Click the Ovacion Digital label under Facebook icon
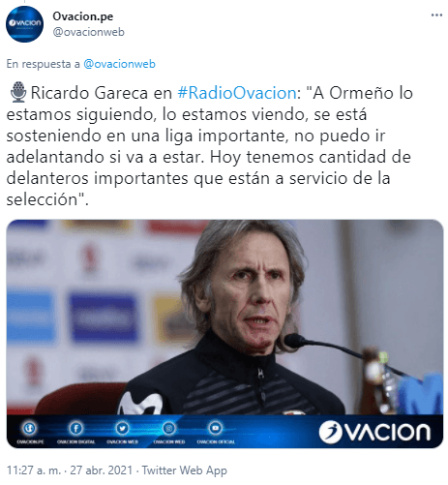The image size is (448, 485). 76,441
